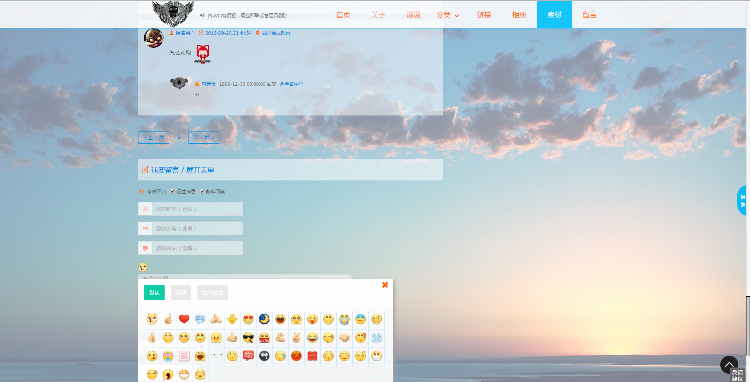This screenshot has width=750, height=382.
Task: Click the red fox sticker in comment
Action: pos(202,54)
